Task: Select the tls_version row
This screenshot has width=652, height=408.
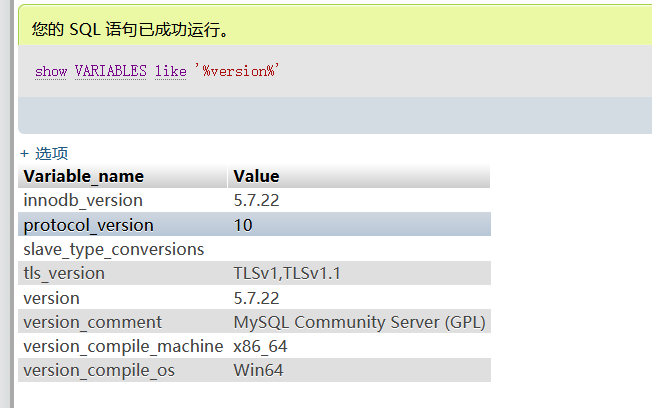Action: pos(254,273)
